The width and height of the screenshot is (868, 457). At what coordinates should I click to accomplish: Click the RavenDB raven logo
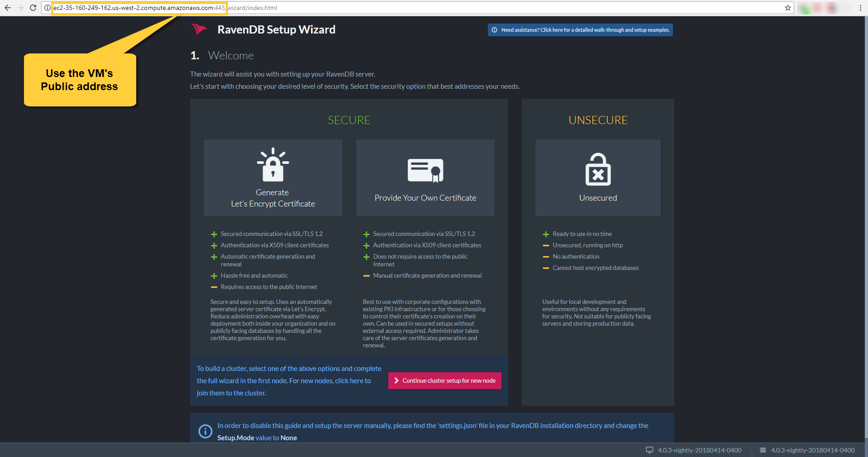199,29
